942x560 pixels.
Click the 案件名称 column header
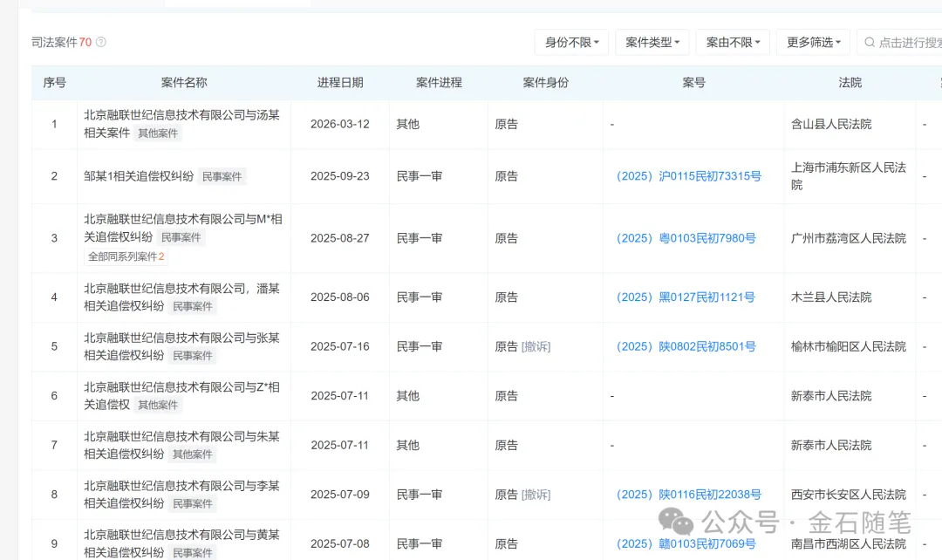[184, 83]
